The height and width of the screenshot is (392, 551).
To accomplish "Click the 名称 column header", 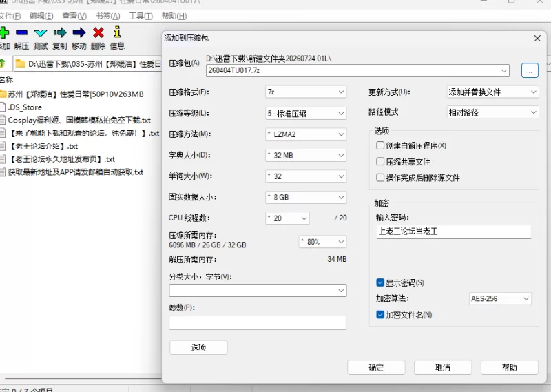I will pos(6,80).
